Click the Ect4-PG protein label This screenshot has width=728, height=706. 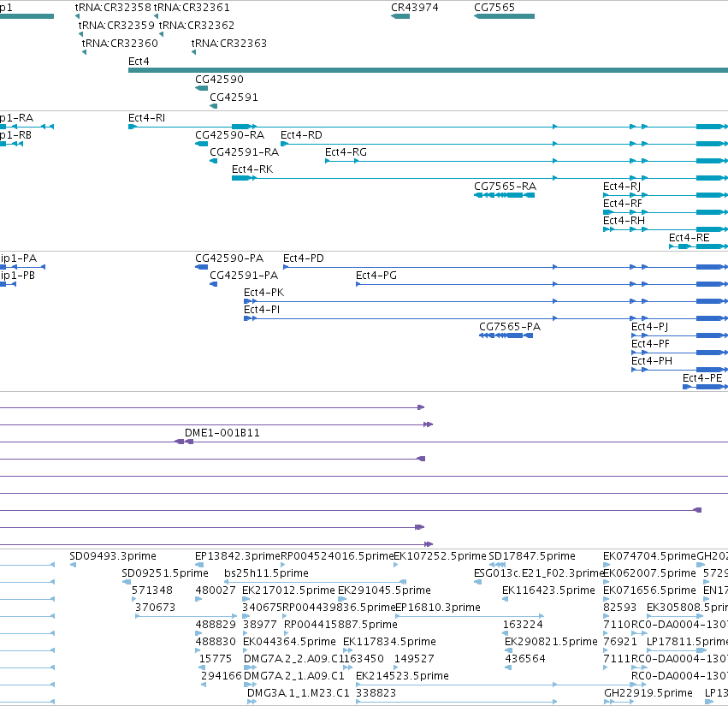coord(376,276)
